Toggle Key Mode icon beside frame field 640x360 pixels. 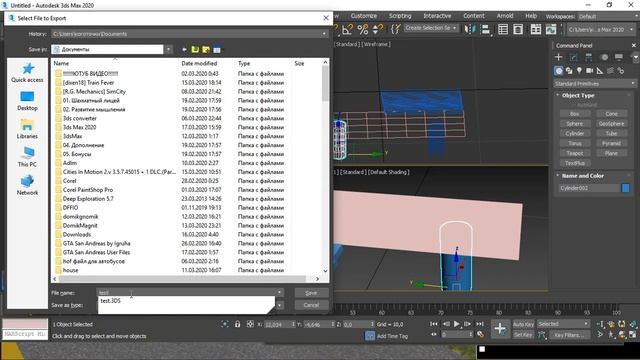434,335
